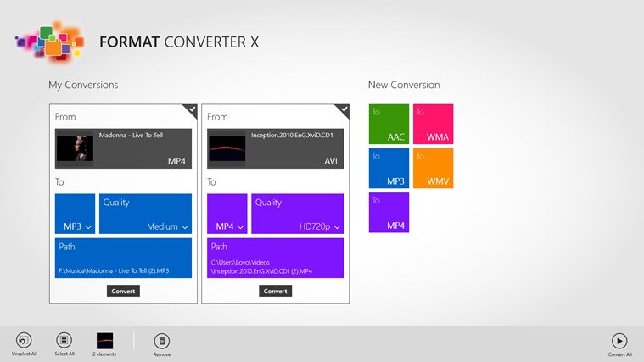Click the Madonna Live To Tell thumbnail
The width and height of the screenshot is (644, 362).
click(x=76, y=148)
